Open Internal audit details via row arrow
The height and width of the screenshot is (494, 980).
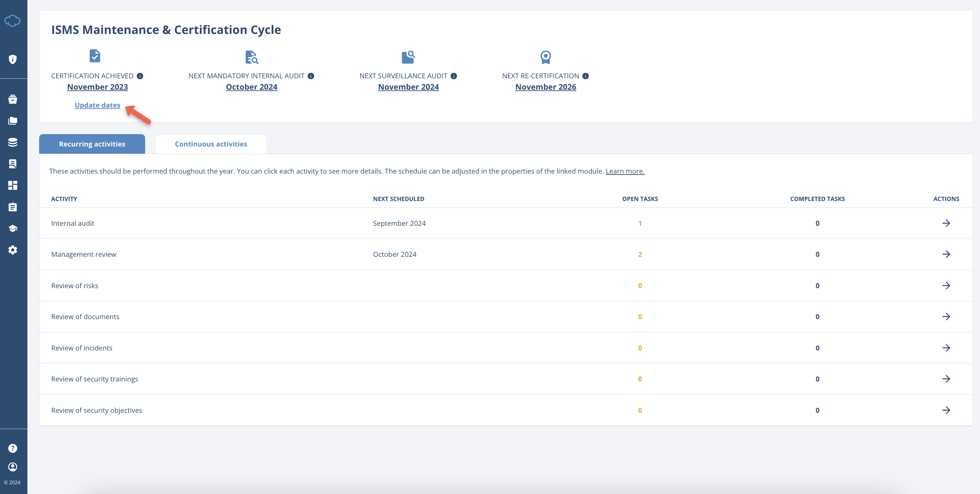946,223
